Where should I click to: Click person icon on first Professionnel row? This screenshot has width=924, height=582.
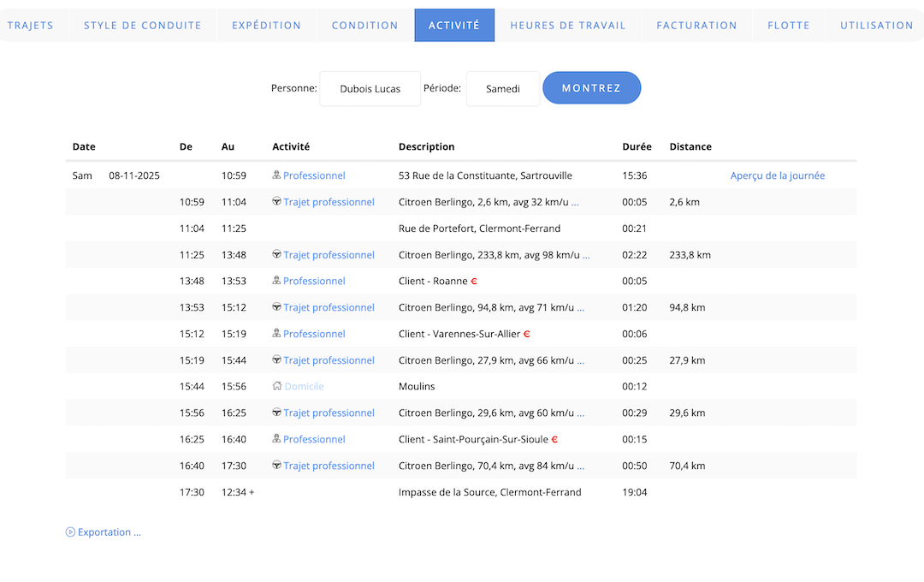[x=276, y=175]
